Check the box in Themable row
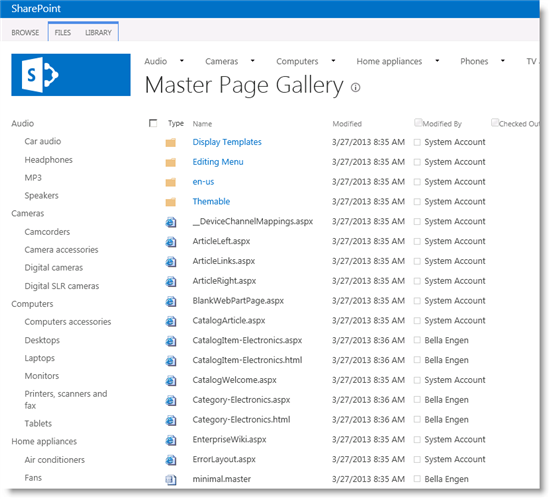This screenshot has height=499, width=550. click(417, 202)
